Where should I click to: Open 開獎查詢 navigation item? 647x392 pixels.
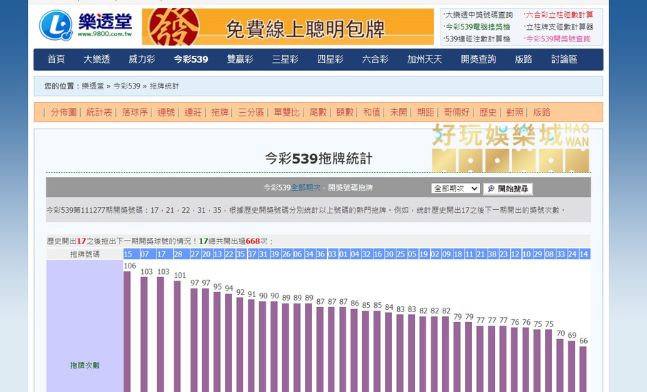pyautogui.click(x=478, y=59)
